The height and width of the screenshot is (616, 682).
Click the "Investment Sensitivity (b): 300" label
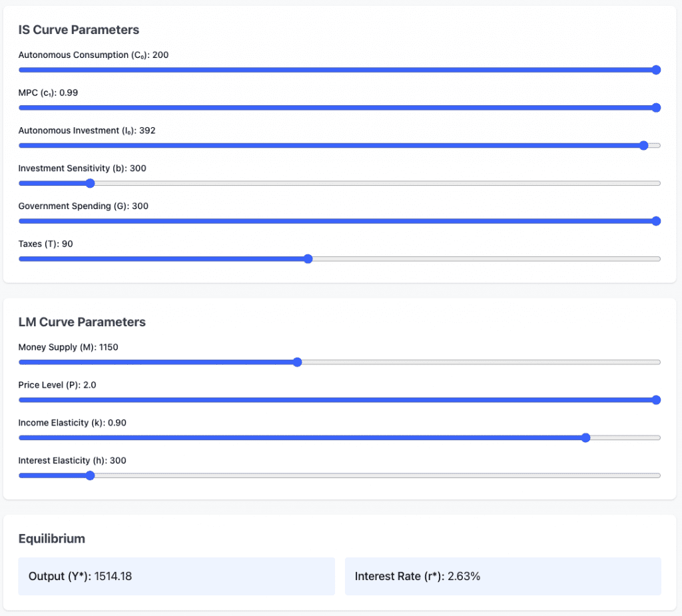pyautogui.click(x=83, y=168)
